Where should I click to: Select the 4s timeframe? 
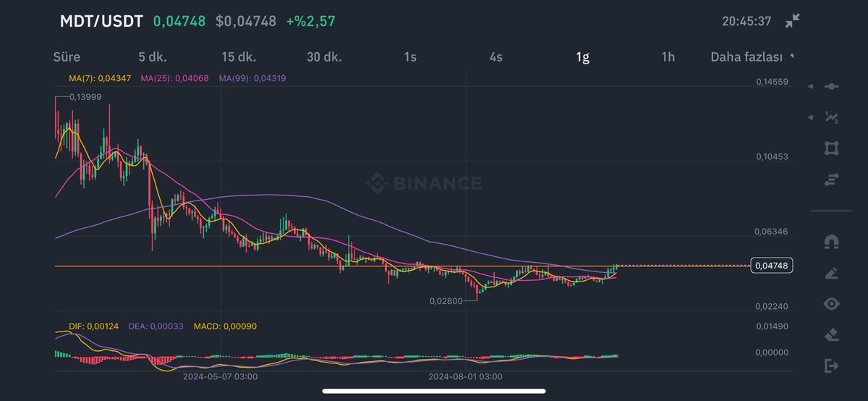pyautogui.click(x=495, y=56)
